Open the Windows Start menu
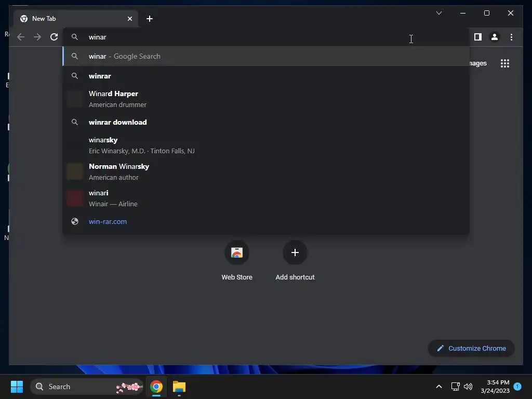Image resolution: width=532 pixels, height=399 pixels. [x=17, y=387]
